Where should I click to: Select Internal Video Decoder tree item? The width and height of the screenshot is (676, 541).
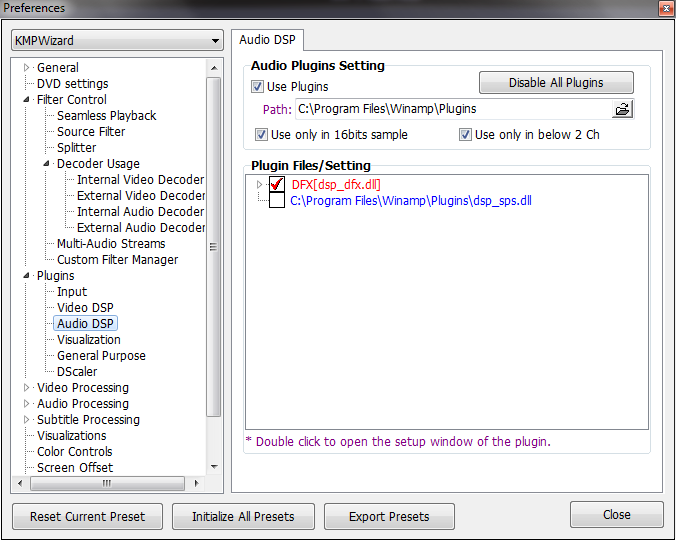point(141,179)
